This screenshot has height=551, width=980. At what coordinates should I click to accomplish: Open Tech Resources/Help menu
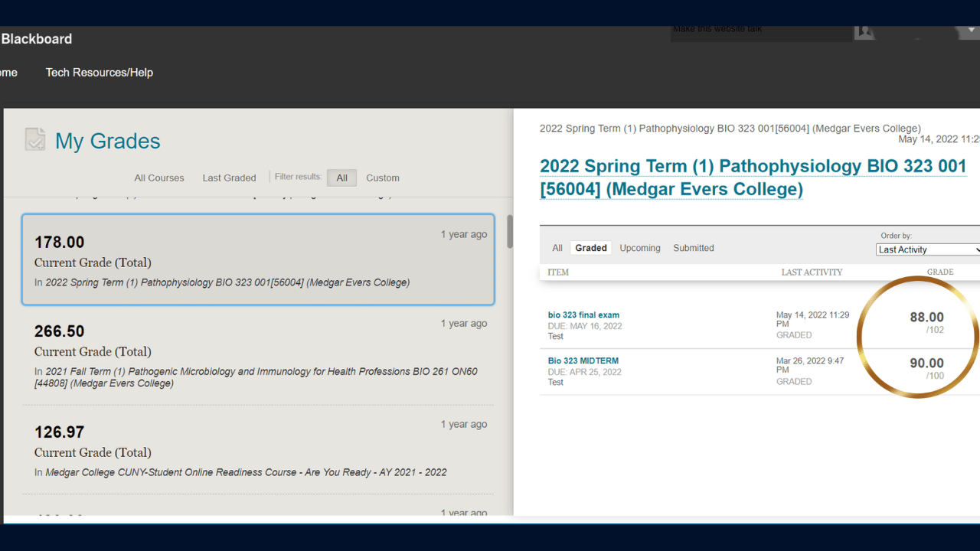[x=100, y=73]
